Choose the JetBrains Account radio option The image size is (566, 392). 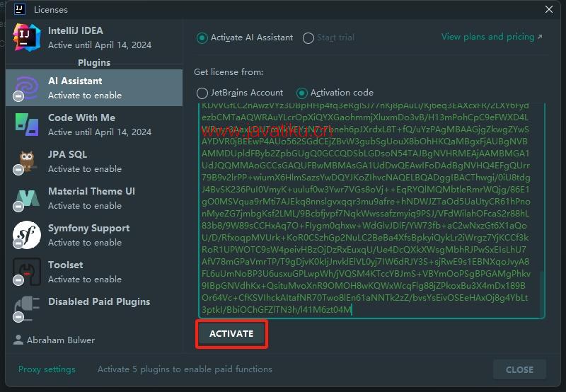click(x=202, y=93)
